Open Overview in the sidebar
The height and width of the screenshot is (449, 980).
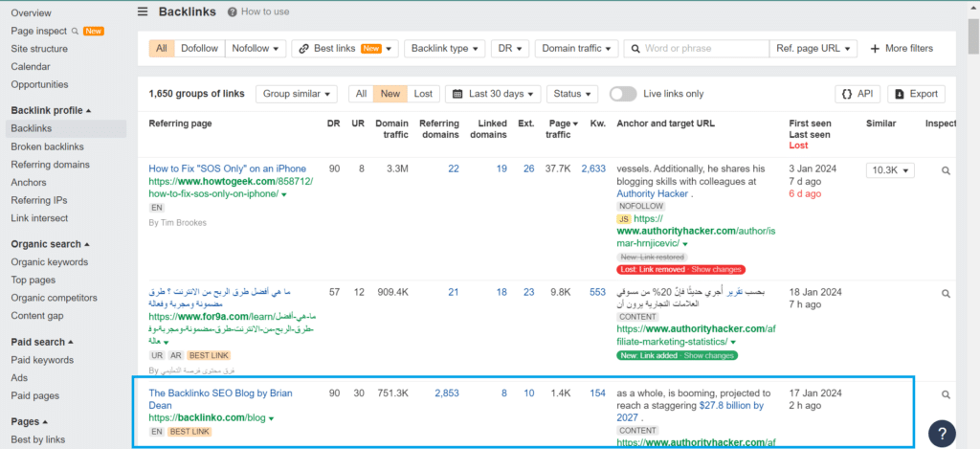click(32, 13)
